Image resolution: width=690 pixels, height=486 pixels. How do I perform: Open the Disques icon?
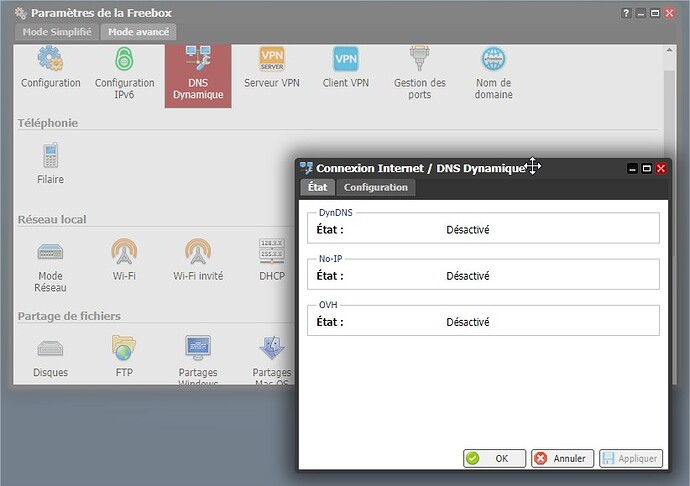point(50,349)
